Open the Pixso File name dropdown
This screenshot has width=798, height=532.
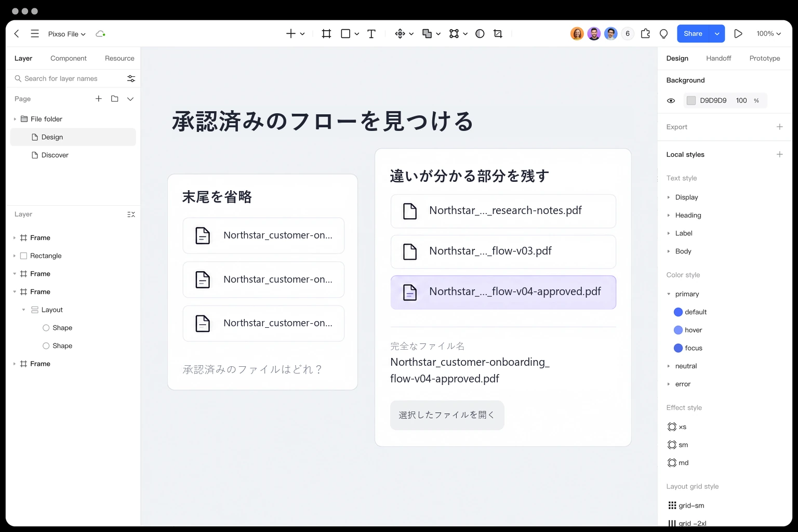[67, 34]
